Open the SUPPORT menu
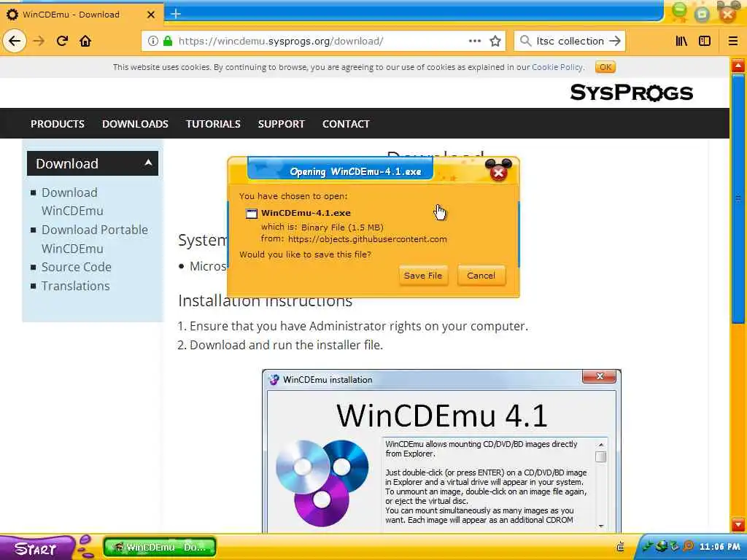747x560 pixels. pyautogui.click(x=281, y=124)
